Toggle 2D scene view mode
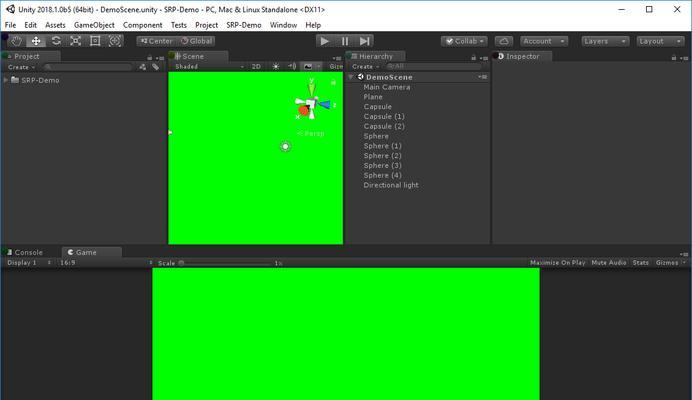 click(x=256, y=67)
